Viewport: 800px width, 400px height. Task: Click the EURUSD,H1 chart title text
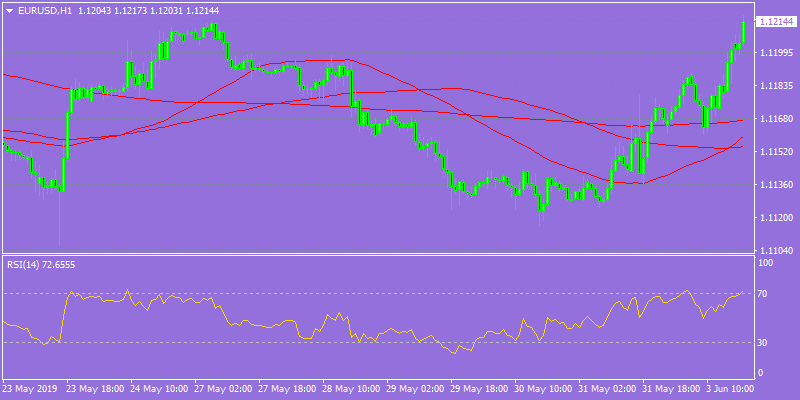click(44, 11)
